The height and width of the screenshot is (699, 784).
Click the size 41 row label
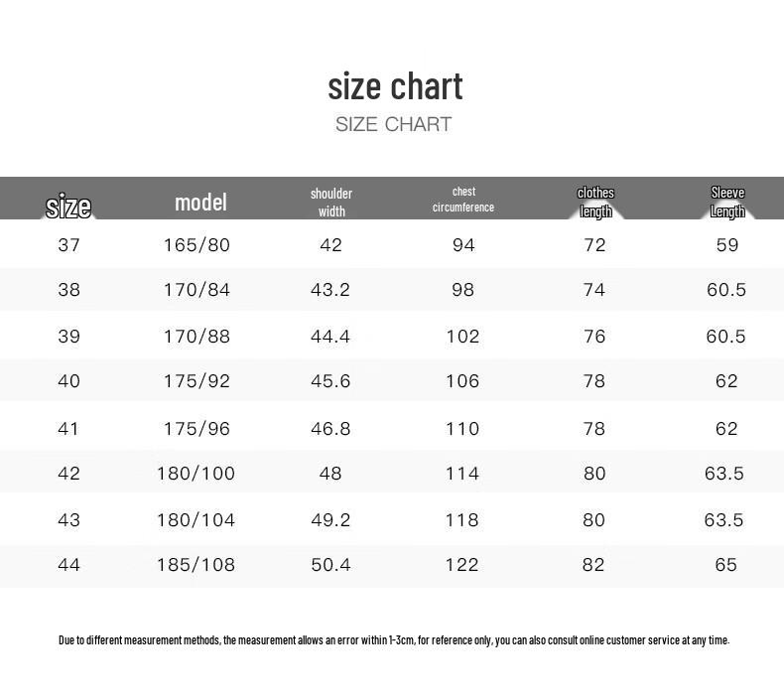click(x=68, y=429)
